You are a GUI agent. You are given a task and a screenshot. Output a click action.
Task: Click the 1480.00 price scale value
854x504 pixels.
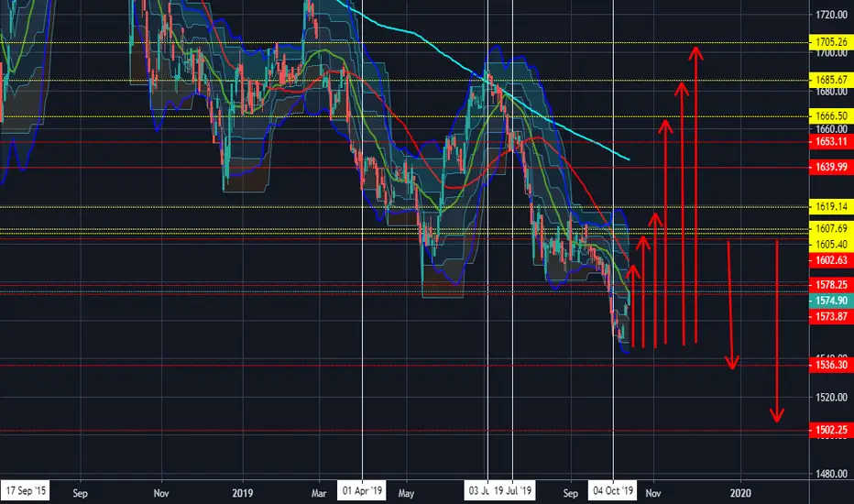[x=831, y=474]
